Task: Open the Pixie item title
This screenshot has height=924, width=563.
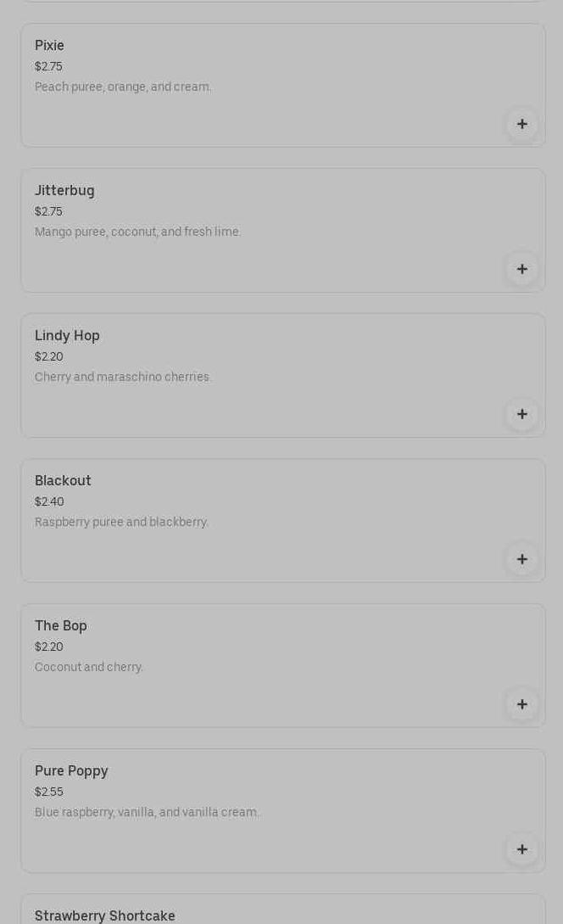Action: (x=49, y=46)
